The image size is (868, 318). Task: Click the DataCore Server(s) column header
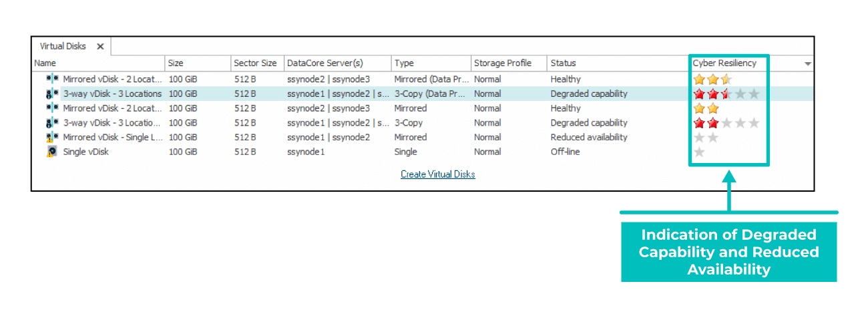[x=325, y=63]
